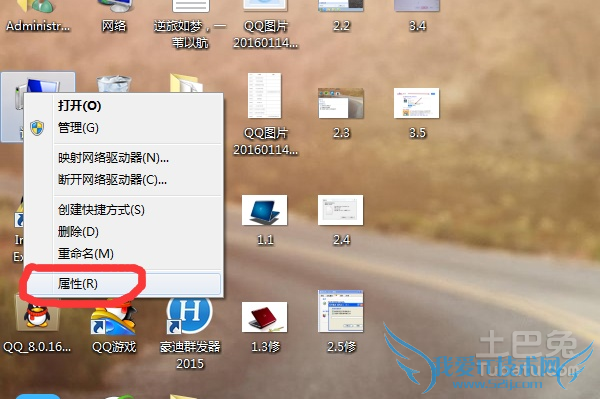Open Properties (属性) from context menu
This screenshot has width=600, height=399.
(124, 283)
